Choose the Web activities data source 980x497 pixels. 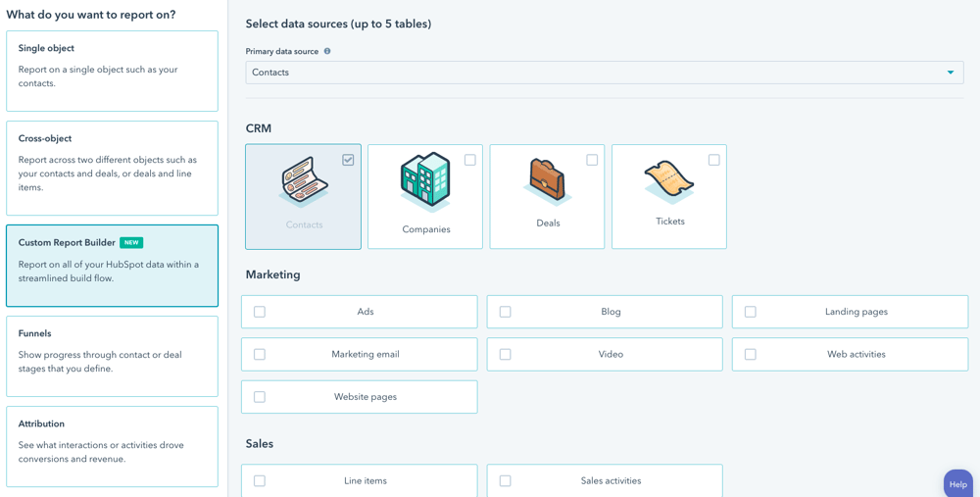(850, 355)
